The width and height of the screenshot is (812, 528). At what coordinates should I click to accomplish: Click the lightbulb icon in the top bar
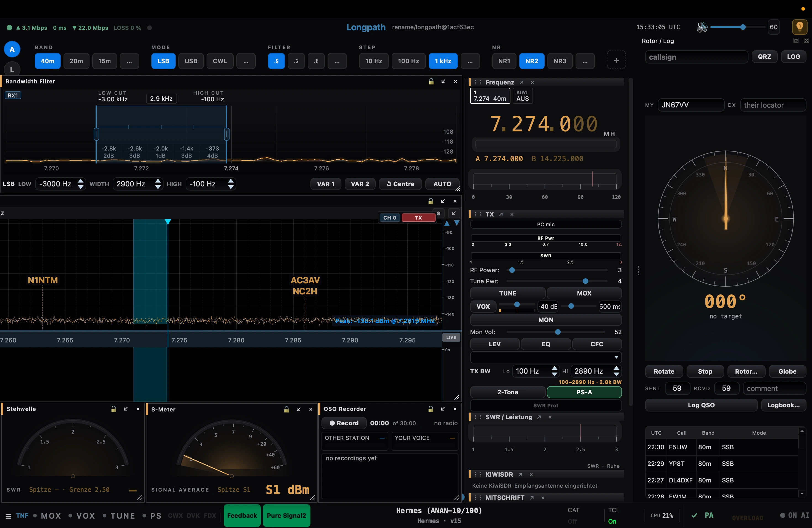click(799, 27)
